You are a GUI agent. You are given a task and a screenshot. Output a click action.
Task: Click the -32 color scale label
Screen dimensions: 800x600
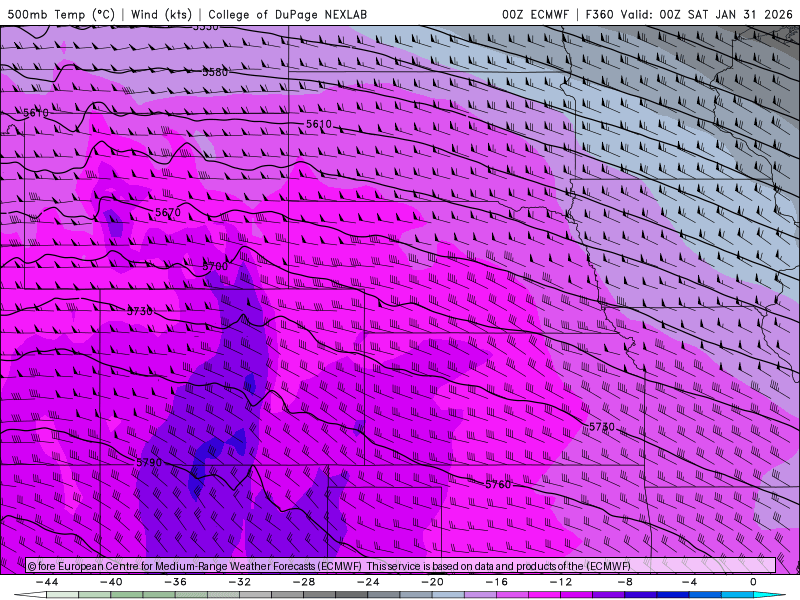tap(240, 582)
